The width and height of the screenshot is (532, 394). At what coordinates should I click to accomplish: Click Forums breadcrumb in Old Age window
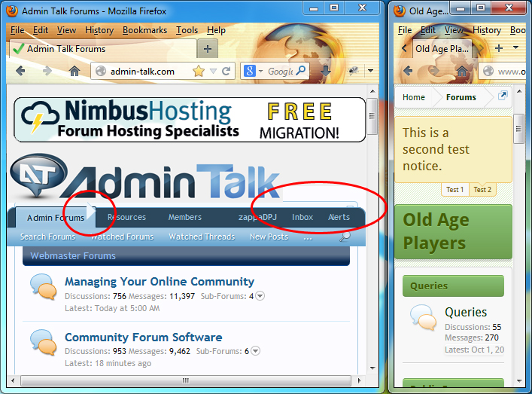click(461, 97)
